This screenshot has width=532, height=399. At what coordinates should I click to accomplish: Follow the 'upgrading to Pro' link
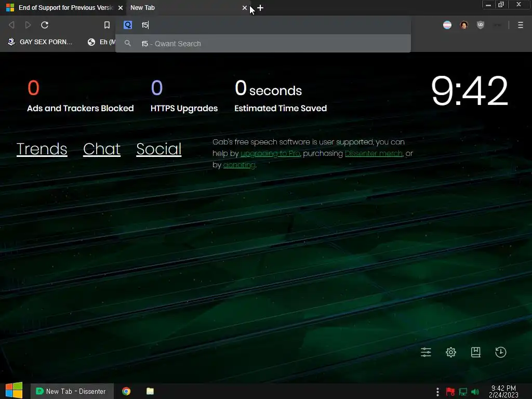270,153
